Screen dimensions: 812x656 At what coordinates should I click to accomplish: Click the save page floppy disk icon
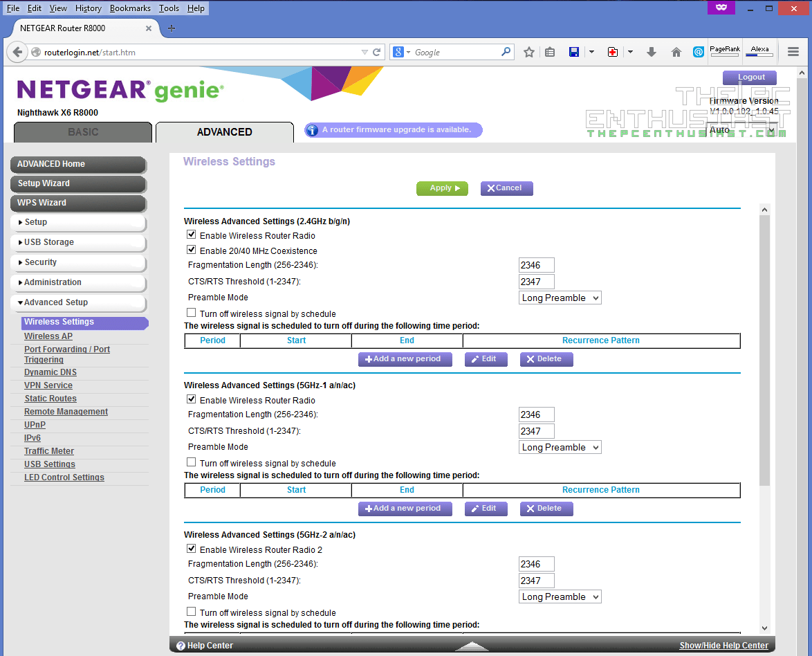[574, 52]
